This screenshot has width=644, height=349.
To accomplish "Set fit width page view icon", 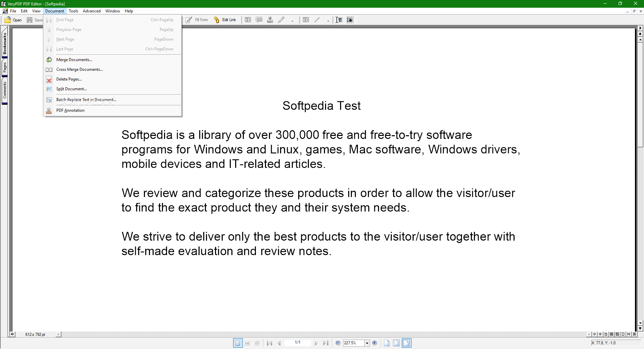I will click(x=407, y=343).
